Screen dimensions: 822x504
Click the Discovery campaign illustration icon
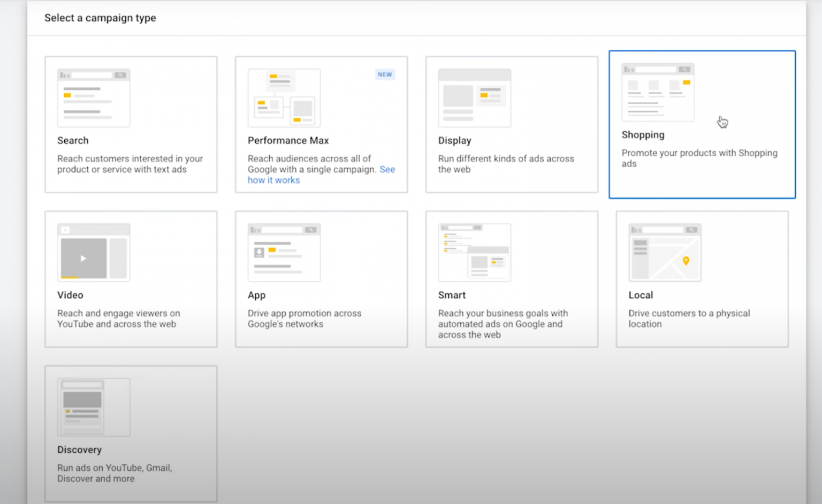[94, 407]
